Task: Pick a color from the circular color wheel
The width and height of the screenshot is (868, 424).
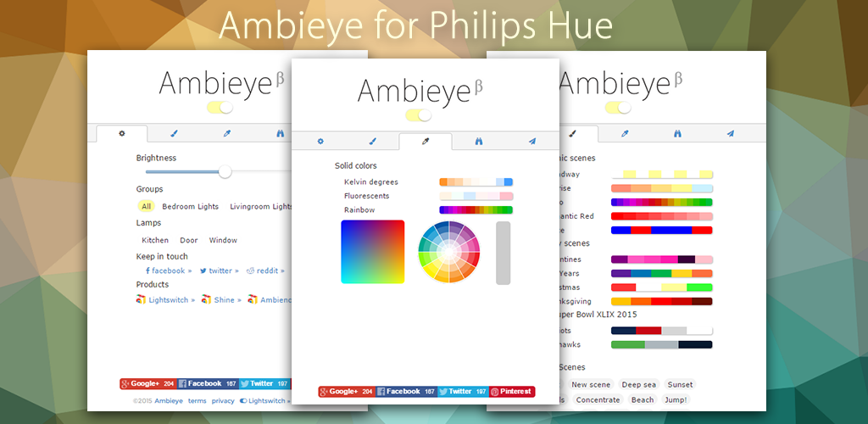Action: click(449, 252)
